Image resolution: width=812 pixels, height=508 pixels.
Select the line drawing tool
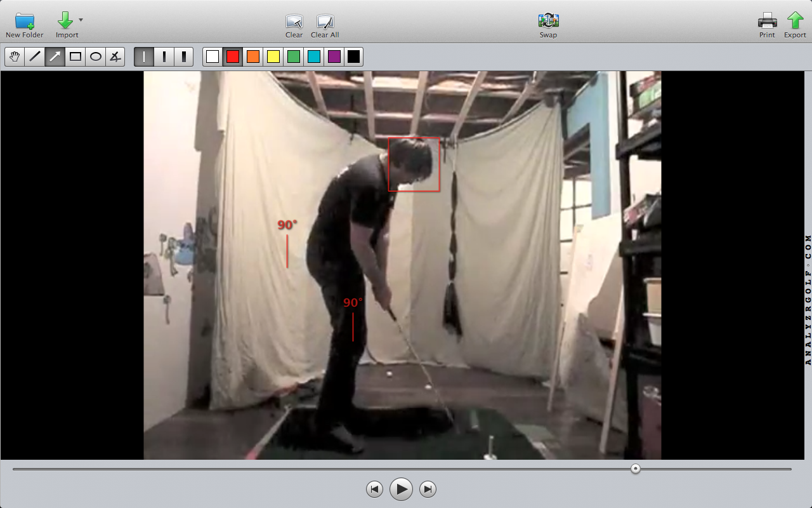(x=35, y=57)
